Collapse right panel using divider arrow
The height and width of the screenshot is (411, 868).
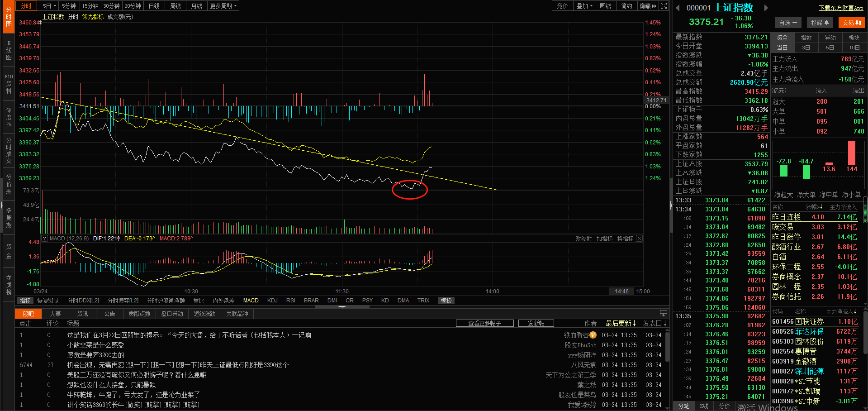coord(671,205)
